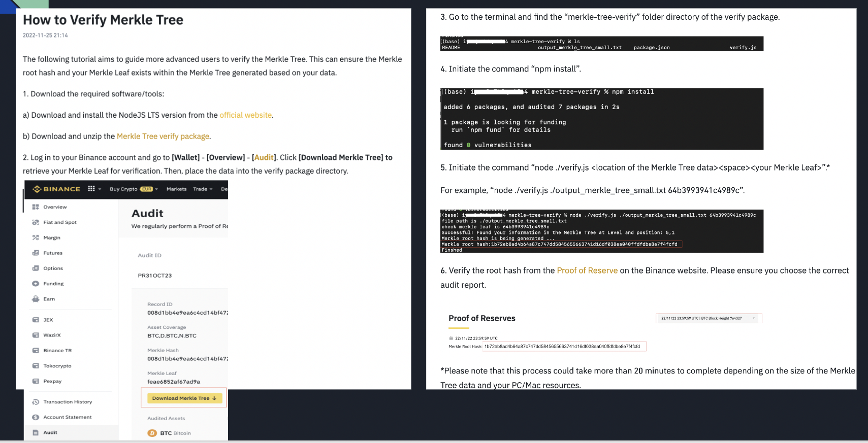Click the Margin percent icon in sidebar

point(36,237)
